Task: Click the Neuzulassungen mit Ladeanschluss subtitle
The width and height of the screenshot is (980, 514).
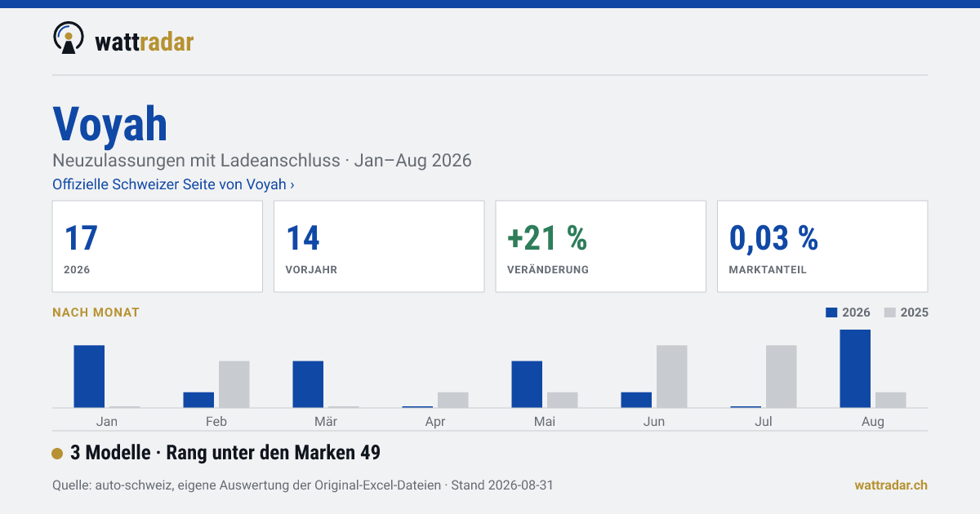Action: [262, 161]
